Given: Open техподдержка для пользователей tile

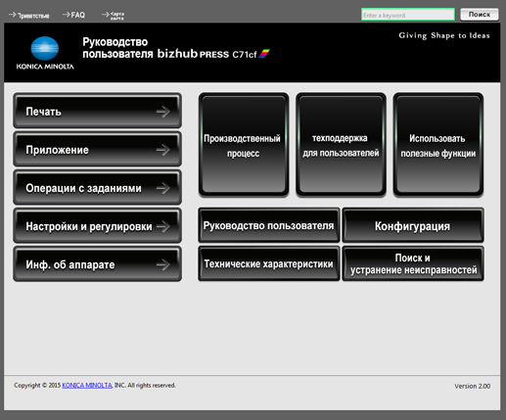Looking at the screenshot, I should [341, 145].
